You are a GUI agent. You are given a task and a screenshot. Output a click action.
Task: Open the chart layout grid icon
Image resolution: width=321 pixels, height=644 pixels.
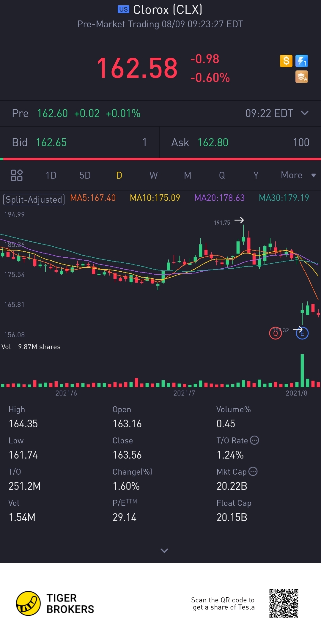pos(17,175)
